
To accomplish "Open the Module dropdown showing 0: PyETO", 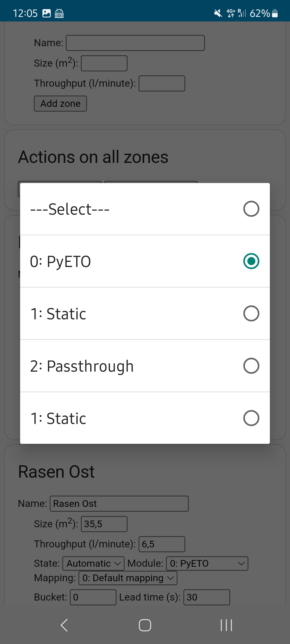I will point(207,563).
